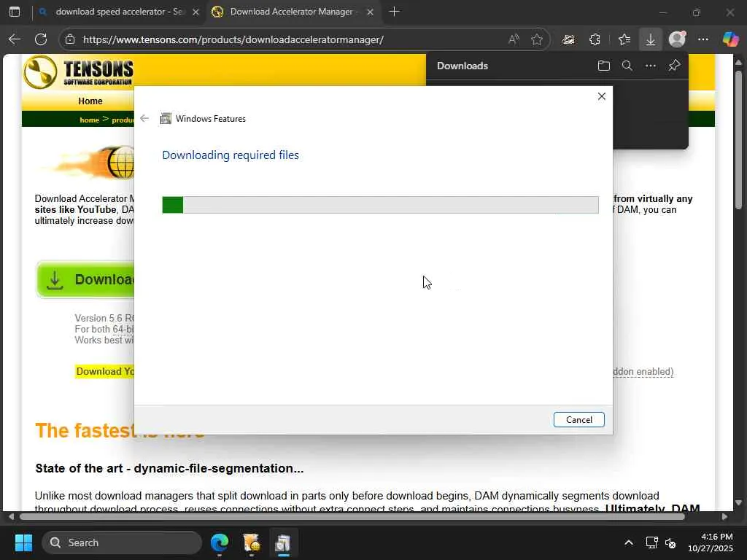
Task: Click the icon left of the extensions icon
Action: tap(568, 39)
